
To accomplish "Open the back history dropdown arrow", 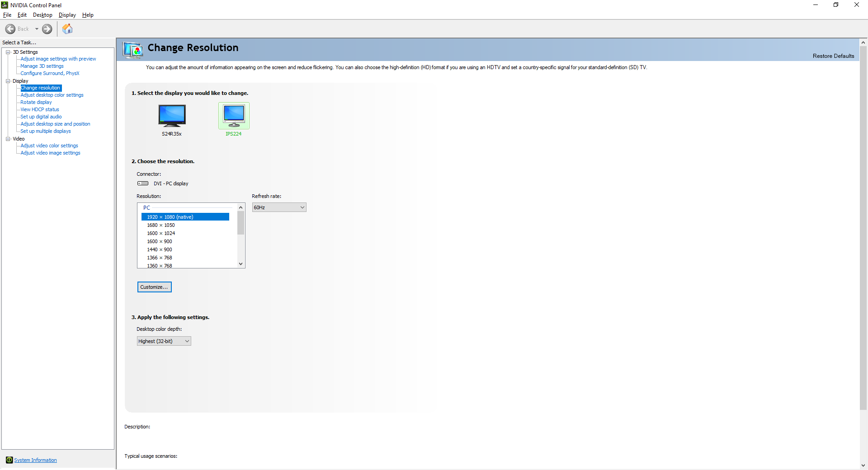I will (37, 29).
